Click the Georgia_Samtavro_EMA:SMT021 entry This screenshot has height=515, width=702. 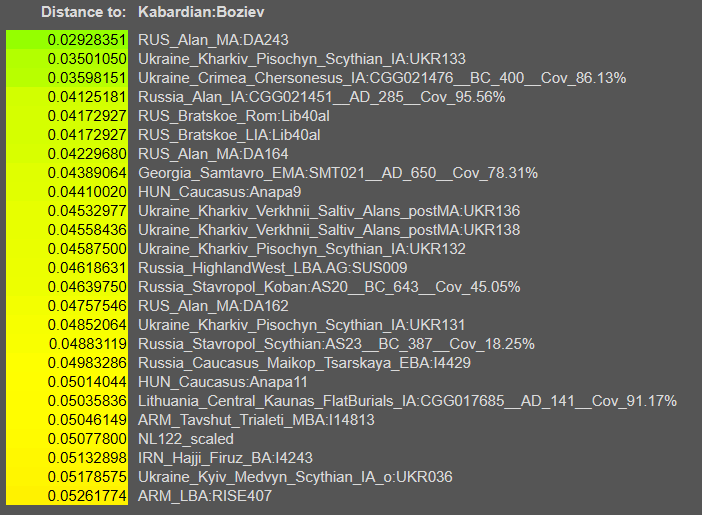323,173
